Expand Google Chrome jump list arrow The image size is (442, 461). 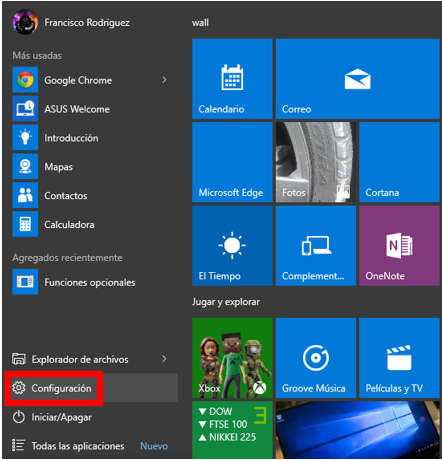click(x=164, y=80)
